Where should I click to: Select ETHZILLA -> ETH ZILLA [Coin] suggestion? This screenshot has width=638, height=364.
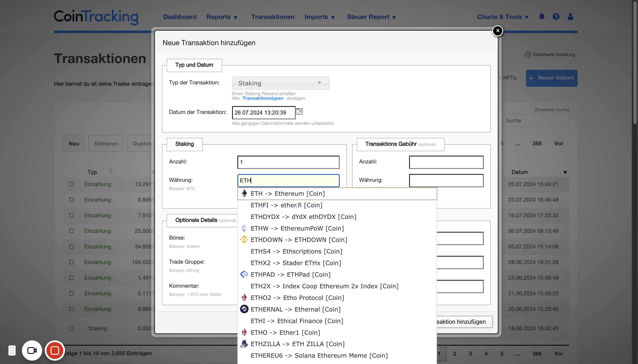(x=337, y=344)
